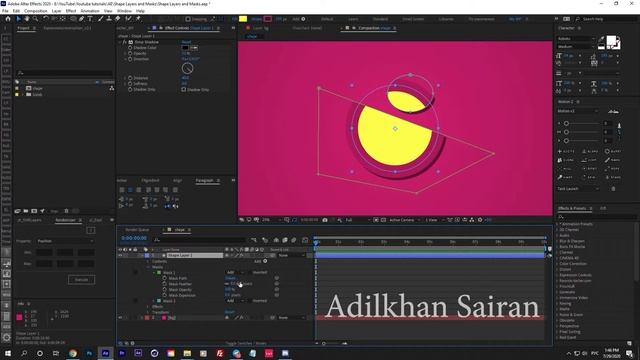Open the font family dropdown in Character

tap(576, 39)
